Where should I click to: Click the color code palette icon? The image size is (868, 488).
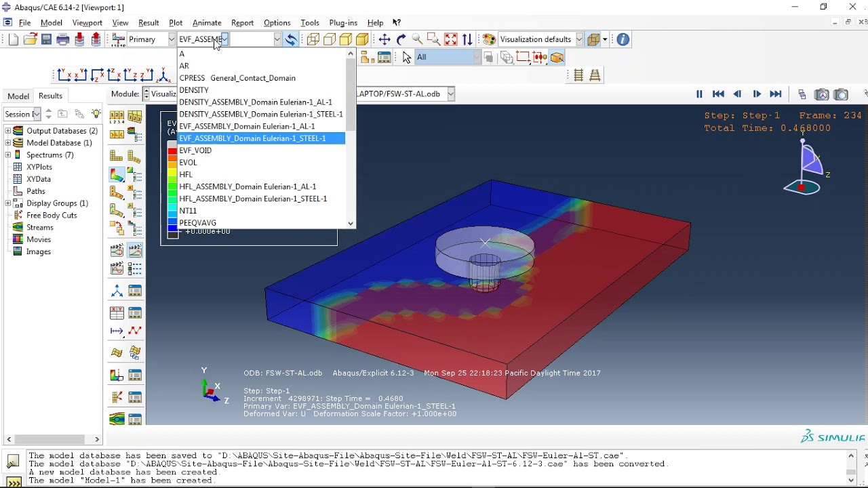[489, 40]
